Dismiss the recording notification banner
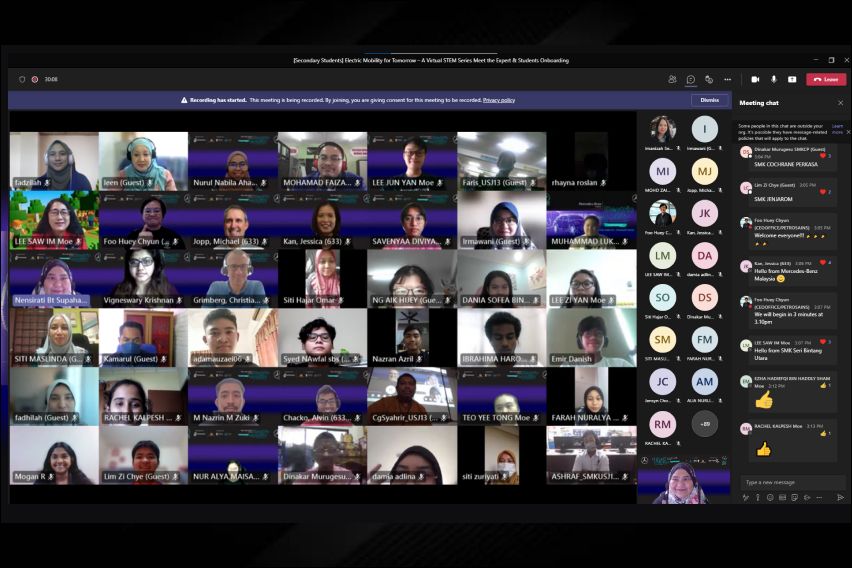The width and height of the screenshot is (852, 568). coord(709,100)
